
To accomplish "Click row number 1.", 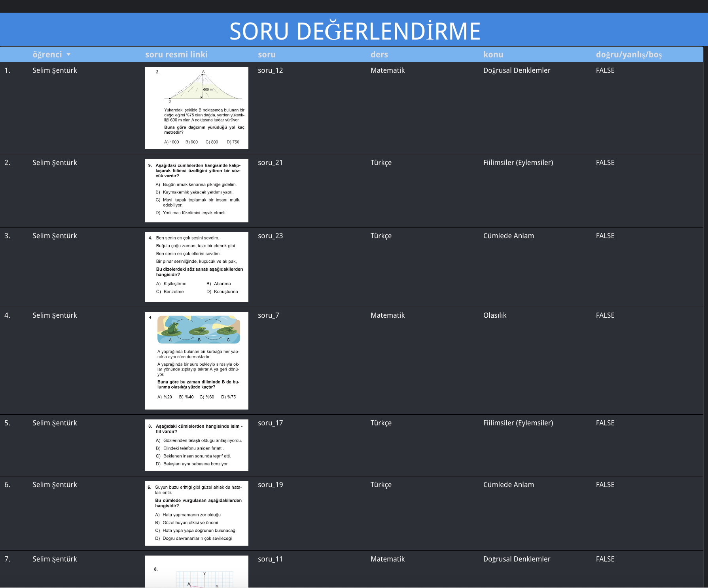I will (7, 70).
